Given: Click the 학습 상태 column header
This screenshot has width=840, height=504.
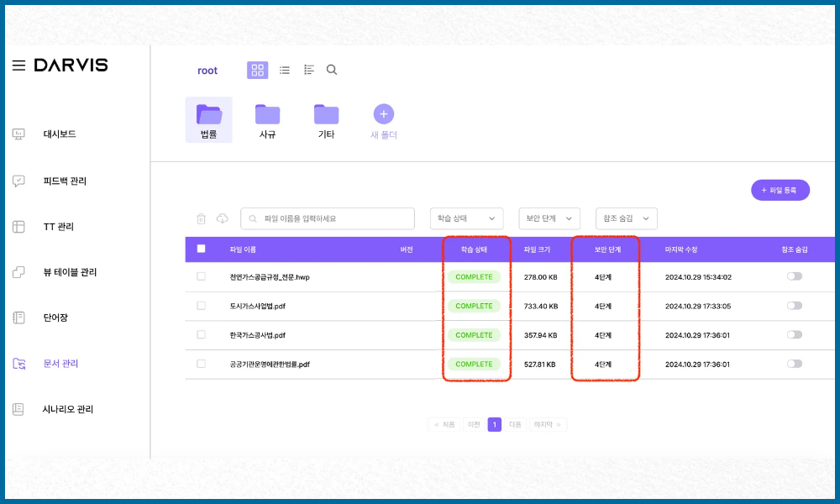Looking at the screenshot, I should pyautogui.click(x=474, y=249).
